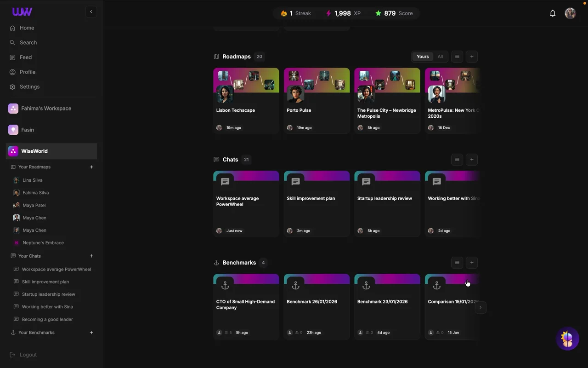
Task: Open the notifications bell
Action: 553,13
